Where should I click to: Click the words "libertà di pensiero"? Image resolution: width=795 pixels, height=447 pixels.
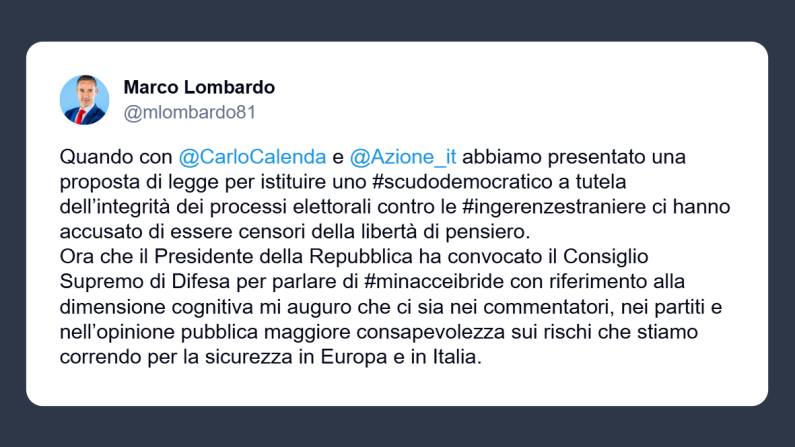[447, 226]
